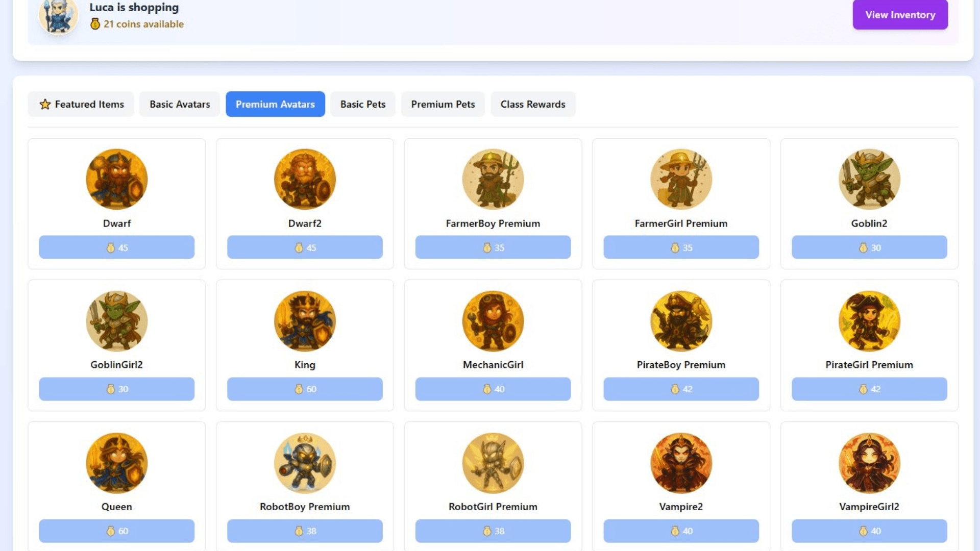This screenshot has width=980, height=551.
Task: Buy Vampire2 for 40 coins
Action: 681,531
